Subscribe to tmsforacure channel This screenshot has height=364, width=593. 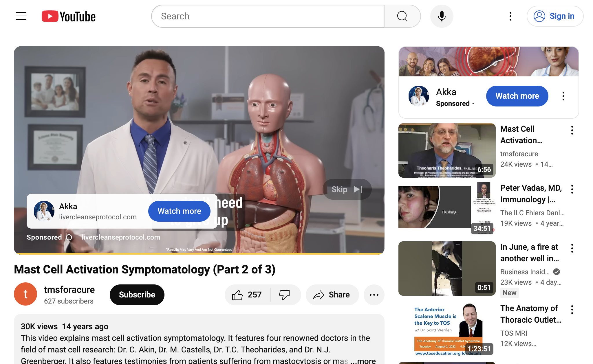[137, 295]
